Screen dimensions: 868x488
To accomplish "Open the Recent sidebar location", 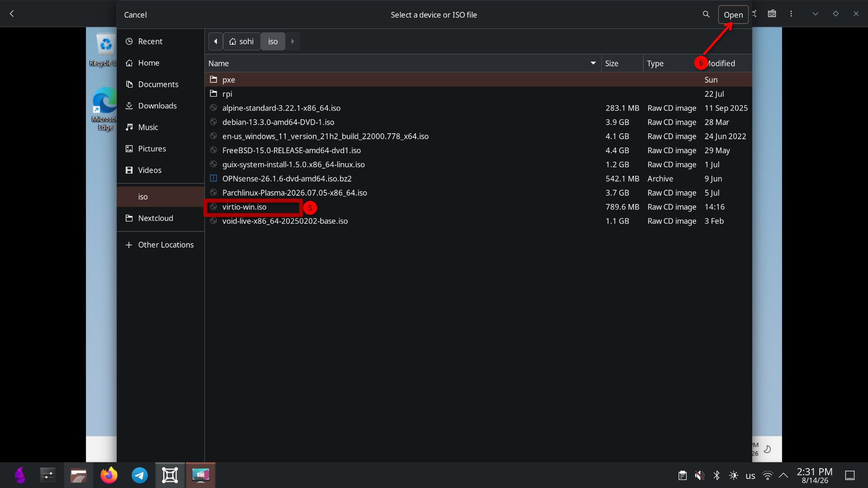I will (160, 41).
